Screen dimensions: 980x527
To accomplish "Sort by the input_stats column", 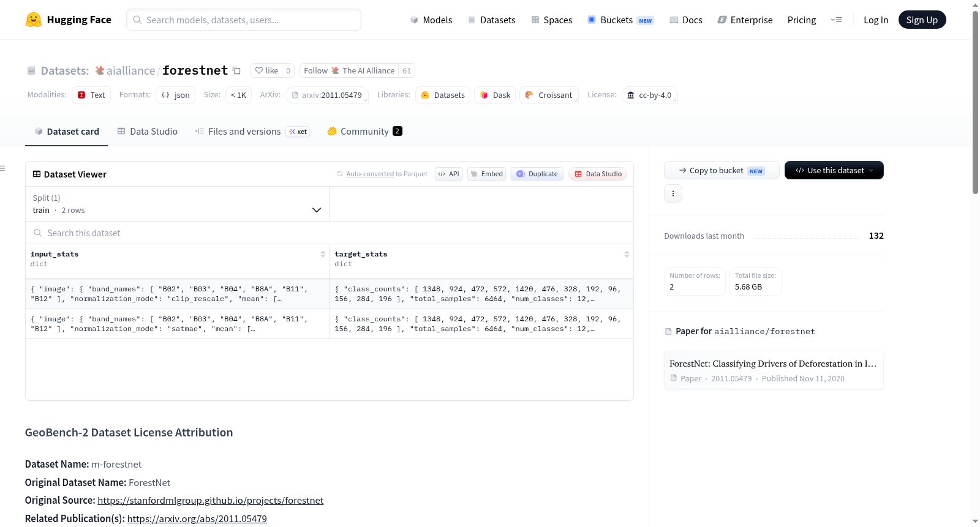I will [x=323, y=254].
